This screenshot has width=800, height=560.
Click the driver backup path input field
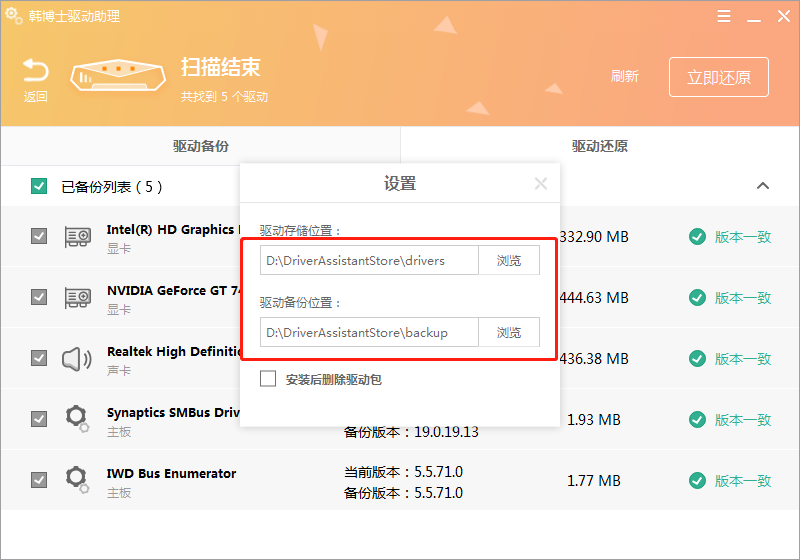pyautogui.click(x=369, y=332)
